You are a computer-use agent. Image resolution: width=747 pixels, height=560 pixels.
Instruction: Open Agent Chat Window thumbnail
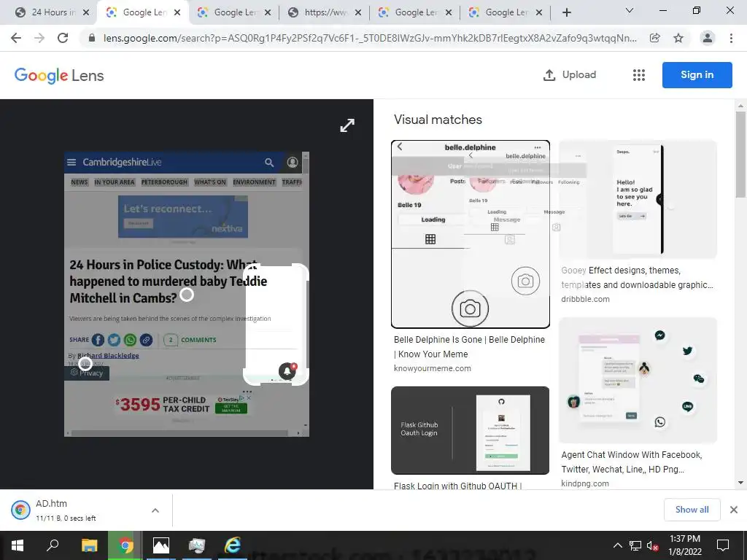[x=638, y=380]
